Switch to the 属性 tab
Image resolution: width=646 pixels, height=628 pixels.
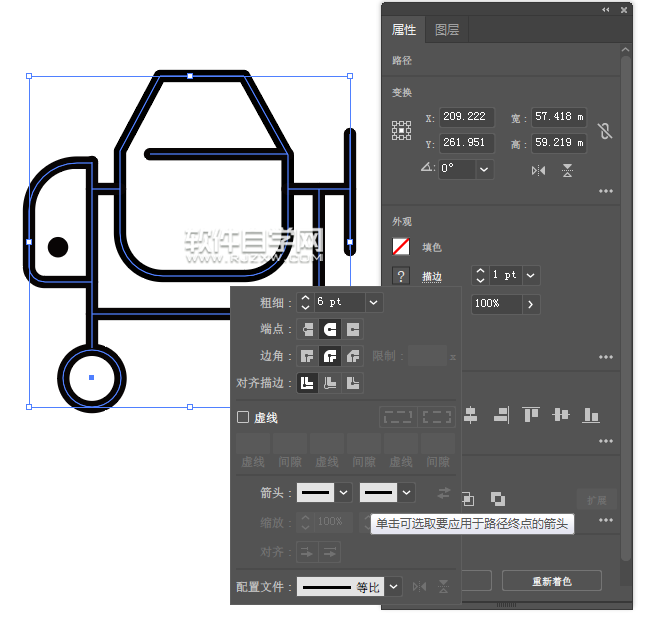pyautogui.click(x=404, y=30)
